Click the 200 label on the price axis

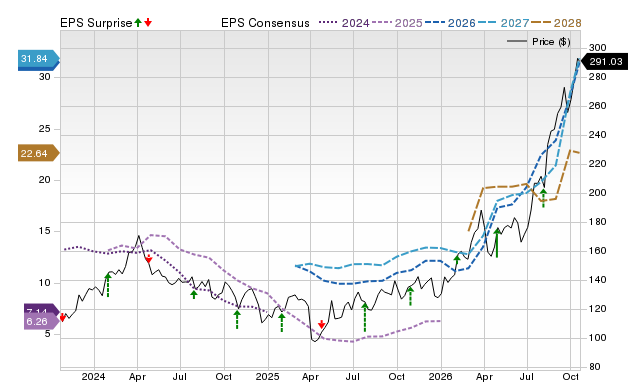(x=597, y=193)
